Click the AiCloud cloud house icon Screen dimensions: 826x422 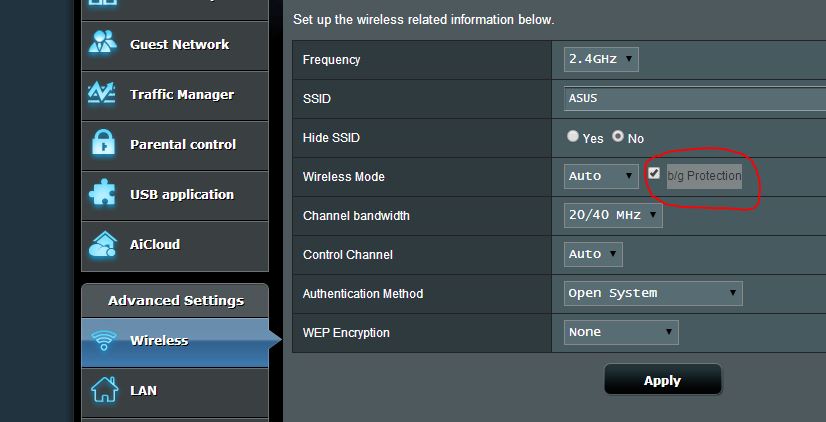point(103,243)
